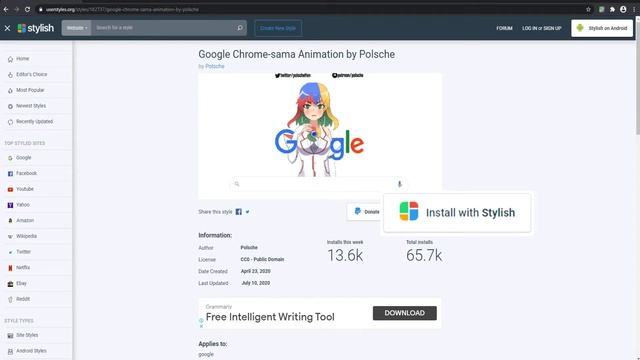Click the Facebook icon in sidebar
This screenshot has width=640, height=360.
click(x=10, y=173)
